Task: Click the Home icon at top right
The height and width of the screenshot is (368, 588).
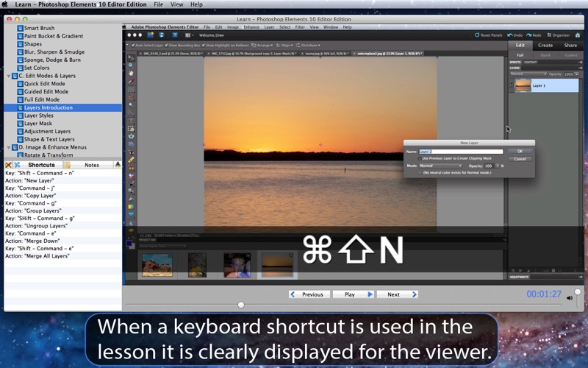Action: pos(578,35)
